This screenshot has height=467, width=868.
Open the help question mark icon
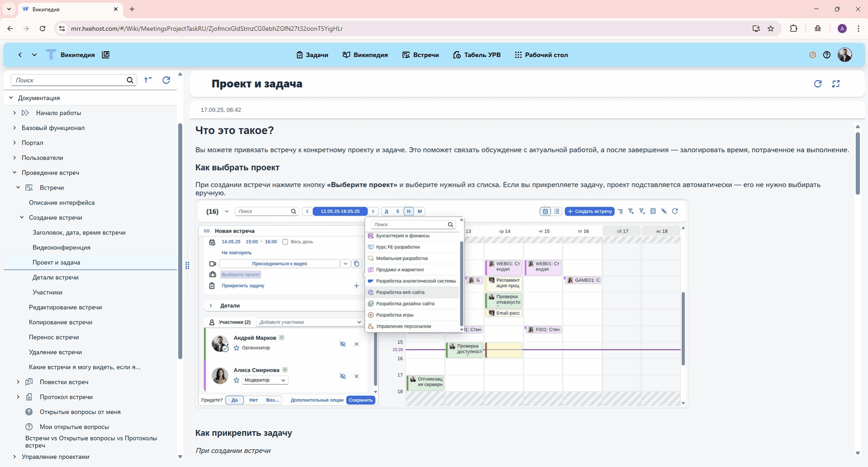click(x=826, y=55)
